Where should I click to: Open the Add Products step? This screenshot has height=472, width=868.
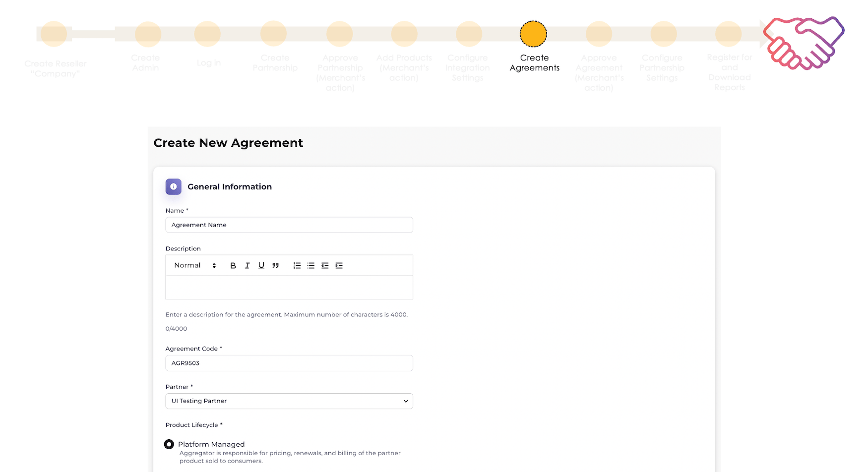(x=405, y=34)
